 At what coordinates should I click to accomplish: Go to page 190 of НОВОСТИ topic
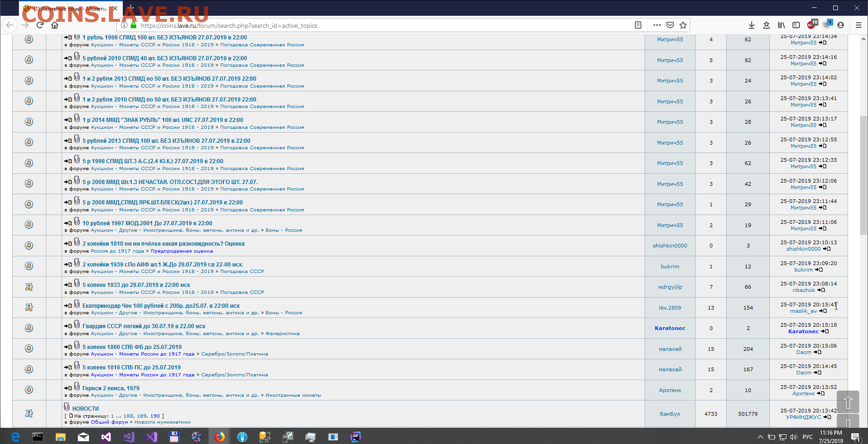click(155, 416)
